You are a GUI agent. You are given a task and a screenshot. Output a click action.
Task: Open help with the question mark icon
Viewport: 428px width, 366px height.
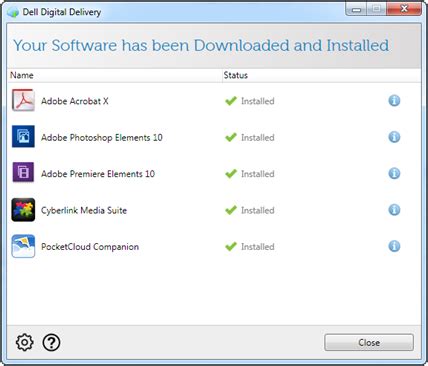click(x=51, y=342)
